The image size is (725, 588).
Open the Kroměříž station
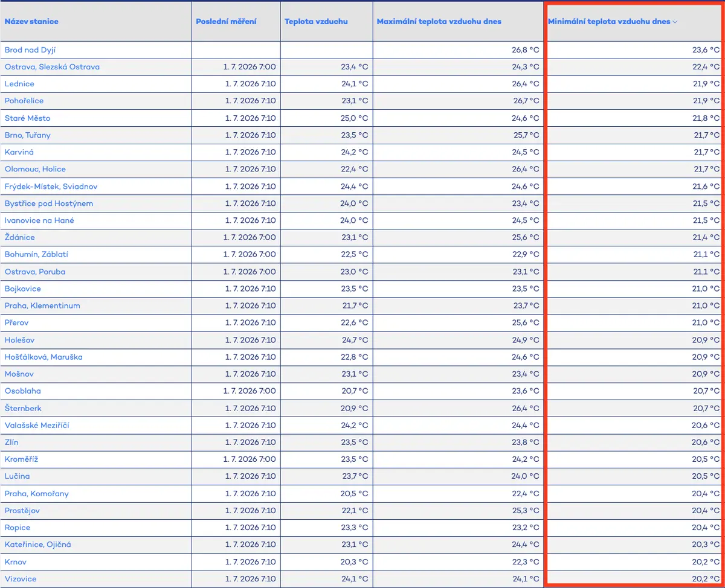point(22,459)
